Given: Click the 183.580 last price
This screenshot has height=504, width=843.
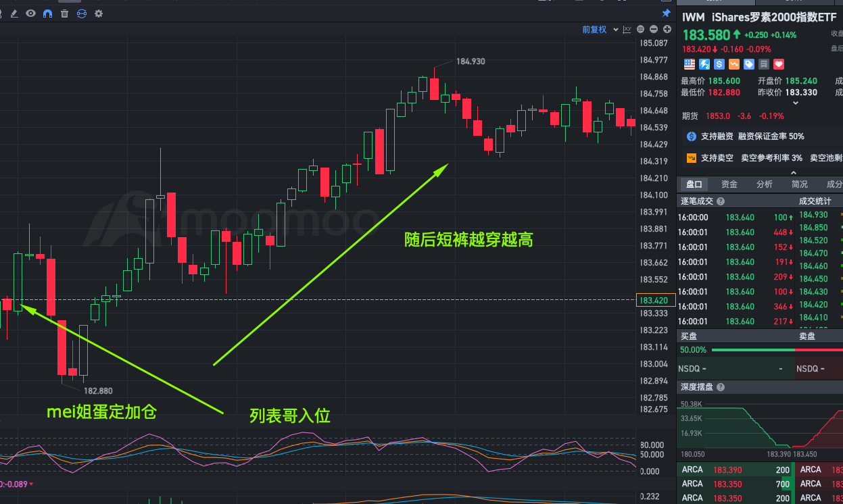Looking at the screenshot, I should coord(706,35).
